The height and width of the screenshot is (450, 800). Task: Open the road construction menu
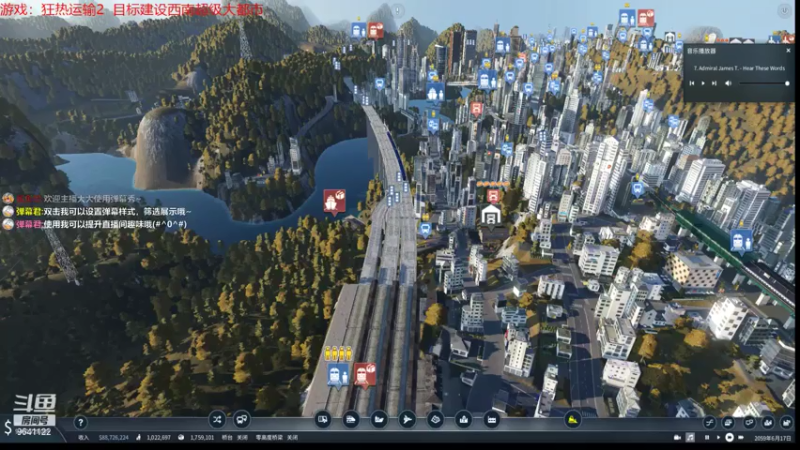[323, 420]
